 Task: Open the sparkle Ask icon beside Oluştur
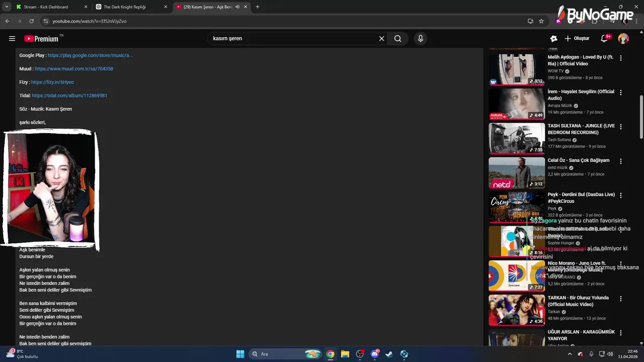(553, 39)
